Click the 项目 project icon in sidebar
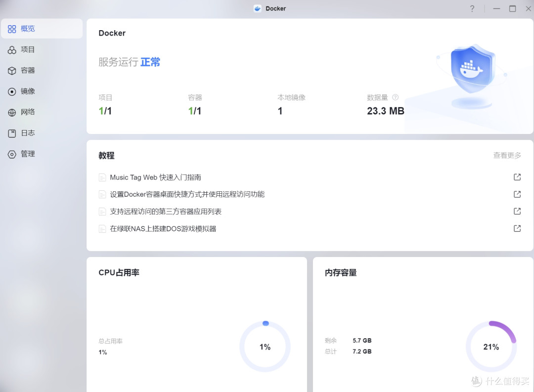This screenshot has width=534, height=392. [x=12, y=50]
